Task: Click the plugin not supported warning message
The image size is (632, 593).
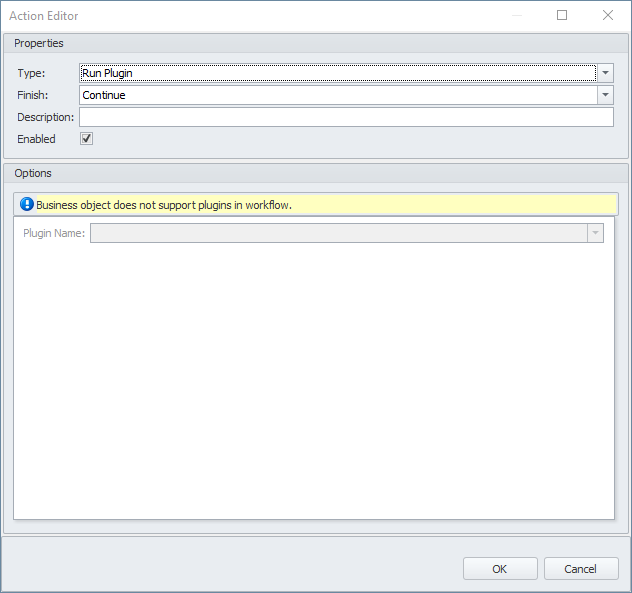Action: point(164,205)
